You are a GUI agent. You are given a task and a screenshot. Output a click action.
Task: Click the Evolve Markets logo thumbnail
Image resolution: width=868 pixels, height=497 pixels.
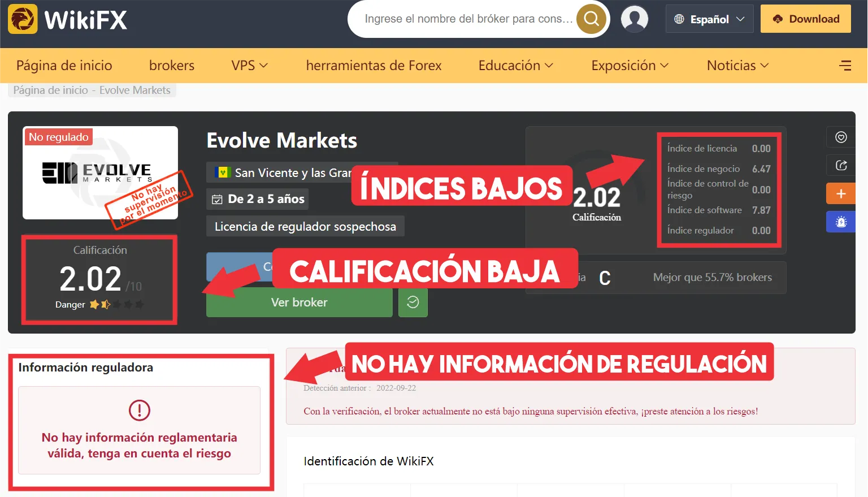100,172
